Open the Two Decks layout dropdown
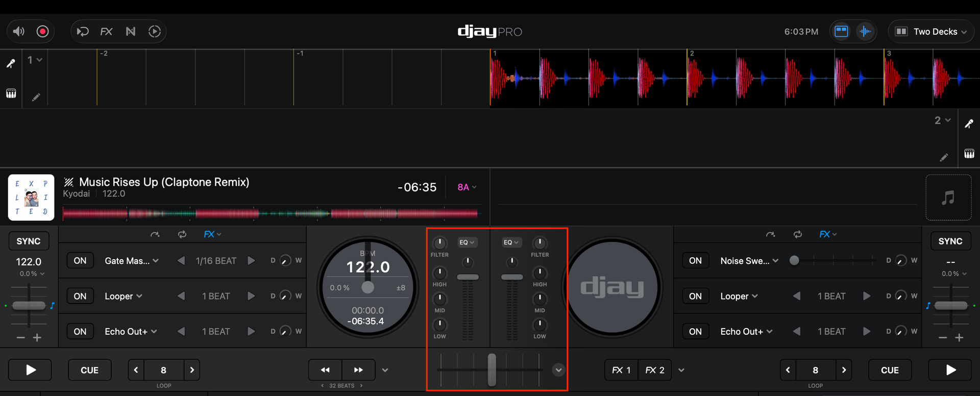Viewport: 980px width, 396px height. [x=932, y=32]
